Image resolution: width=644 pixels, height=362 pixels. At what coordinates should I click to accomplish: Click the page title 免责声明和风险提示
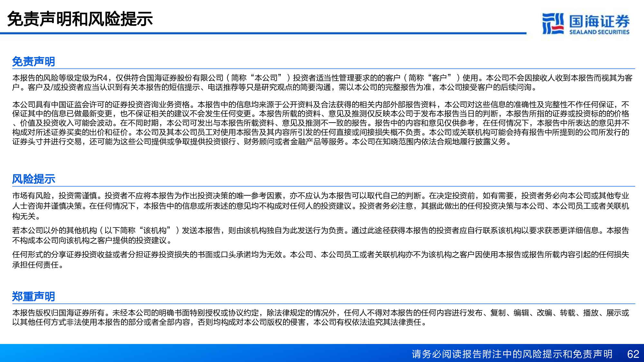pyautogui.click(x=80, y=19)
